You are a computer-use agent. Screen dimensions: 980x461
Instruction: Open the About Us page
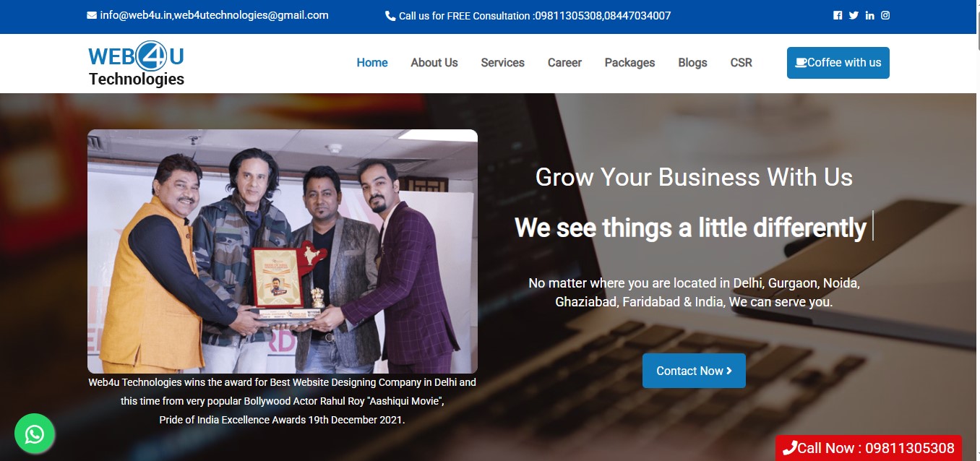434,63
